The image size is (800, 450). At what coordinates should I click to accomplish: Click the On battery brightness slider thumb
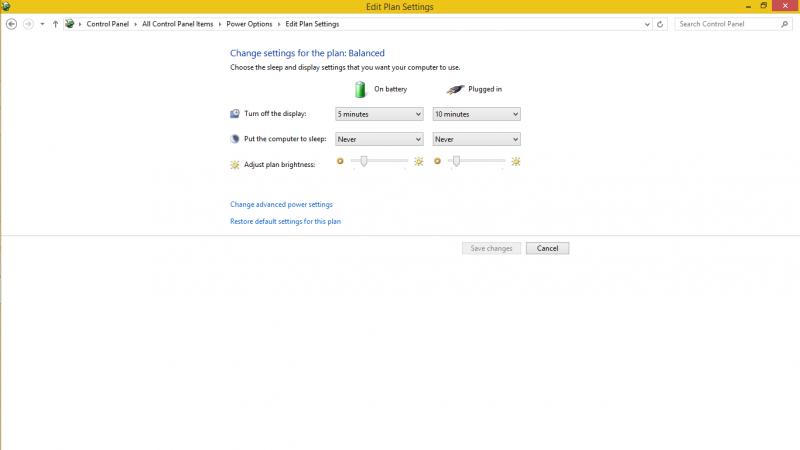coord(364,161)
